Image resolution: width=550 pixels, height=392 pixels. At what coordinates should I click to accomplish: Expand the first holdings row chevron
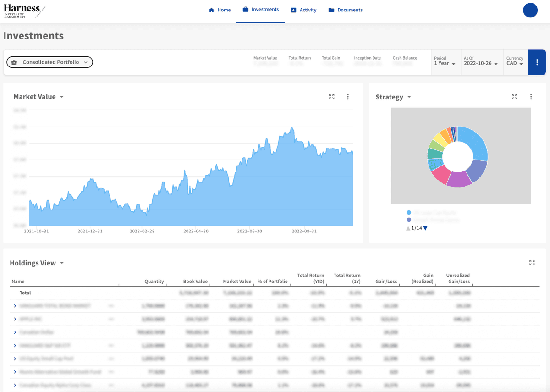tap(15, 306)
